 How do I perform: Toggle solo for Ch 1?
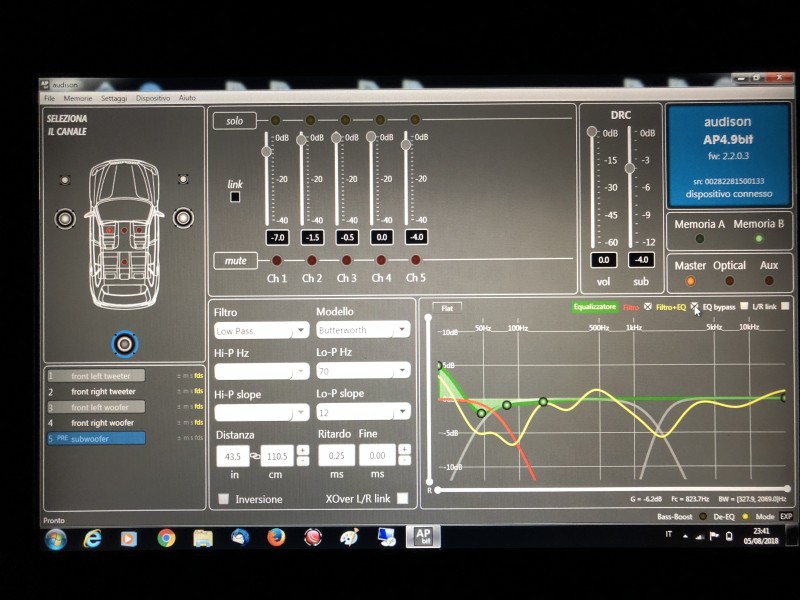click(x=276, y=120)
